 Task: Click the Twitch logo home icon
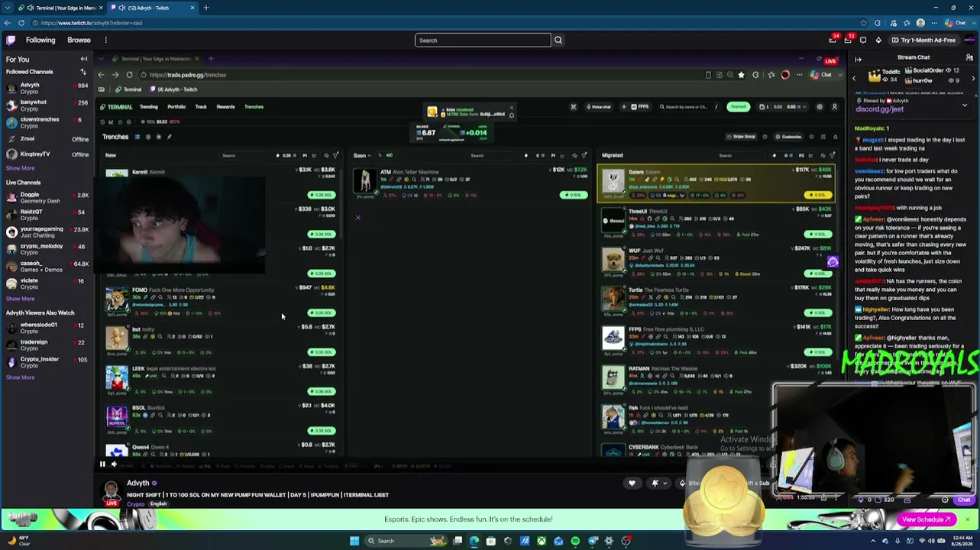click(x=11, y=40)
